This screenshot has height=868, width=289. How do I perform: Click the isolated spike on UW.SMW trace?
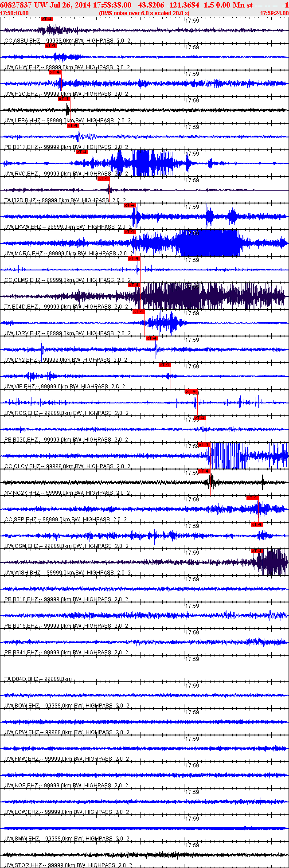point(244,828)
